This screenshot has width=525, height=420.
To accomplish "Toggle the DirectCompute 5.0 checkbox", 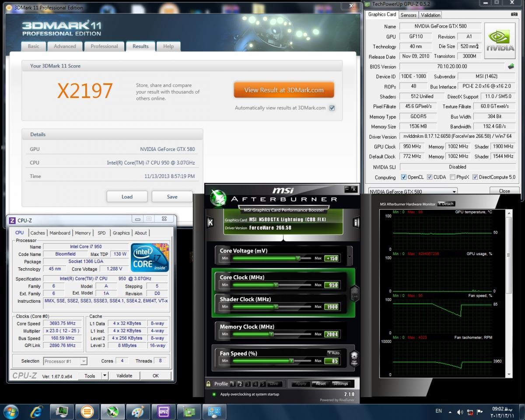I will [x=475, y=177].
